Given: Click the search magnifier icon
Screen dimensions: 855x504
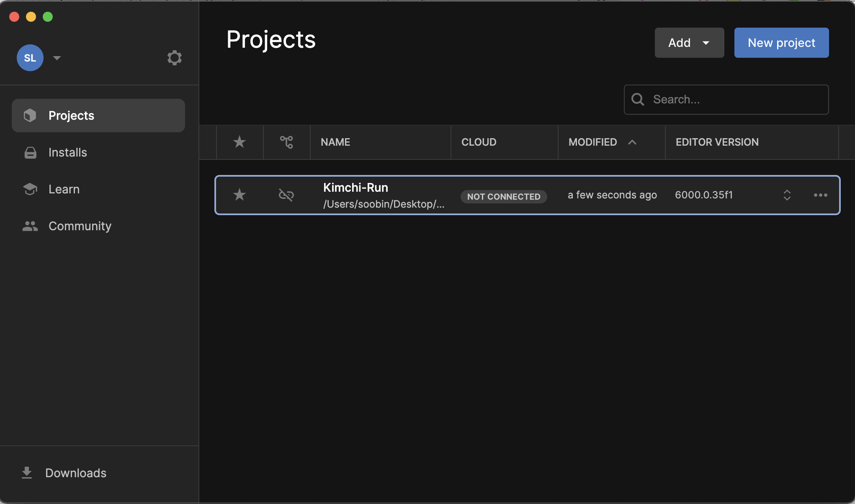Looking at the screenshot, I should click(x=638, y=100).
